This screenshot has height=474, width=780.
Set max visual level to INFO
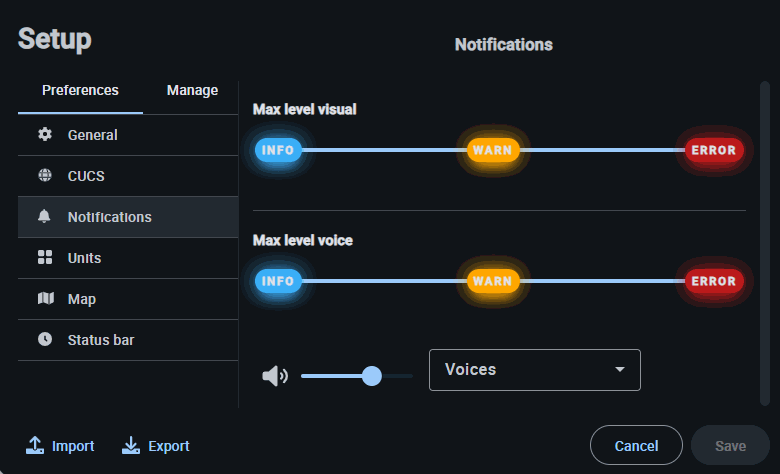(x=277, y=151)
